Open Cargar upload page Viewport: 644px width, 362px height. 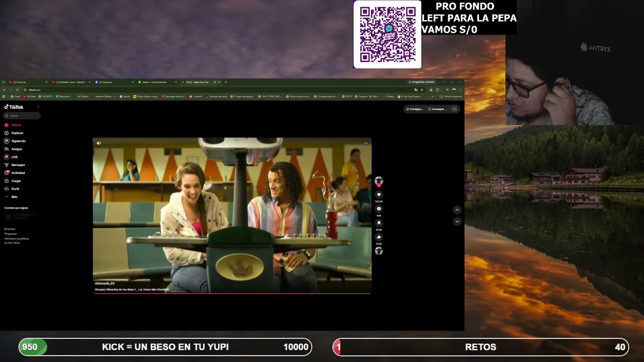point(13,181)
